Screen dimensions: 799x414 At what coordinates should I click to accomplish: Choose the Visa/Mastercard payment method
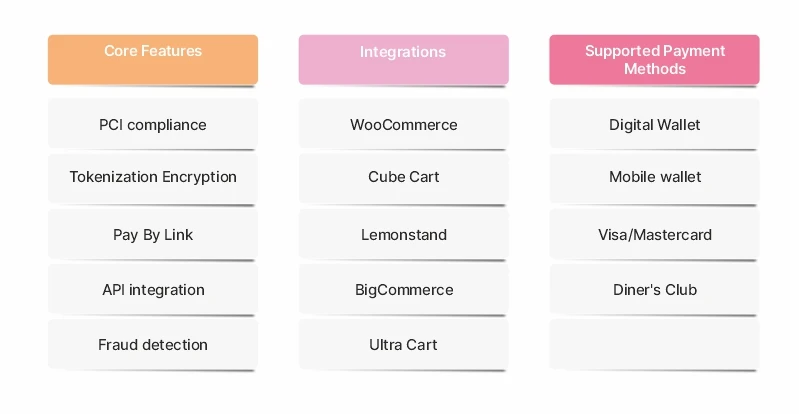tap(654, 235)
